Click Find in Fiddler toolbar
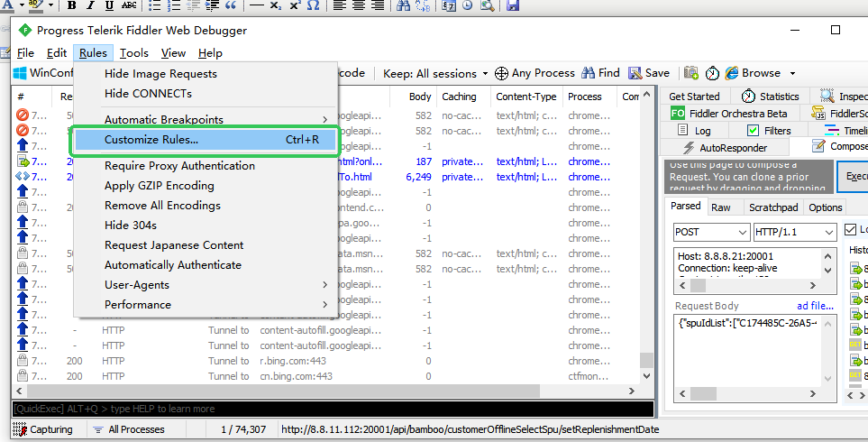 pos(600,73)
